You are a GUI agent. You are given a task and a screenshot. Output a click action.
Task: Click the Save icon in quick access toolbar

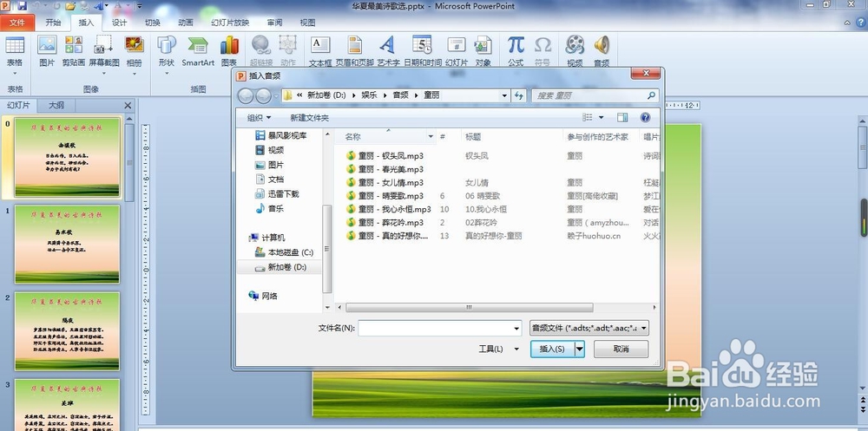(23, 6)
